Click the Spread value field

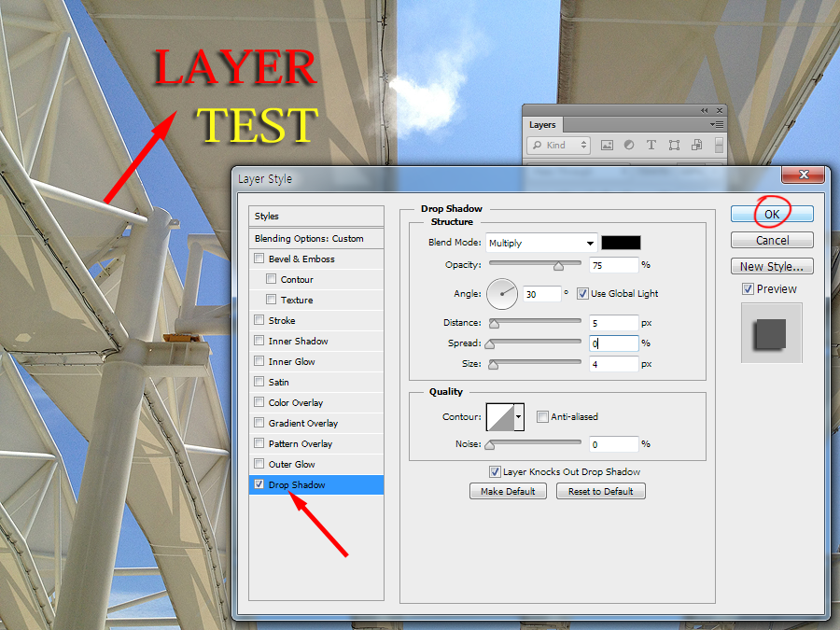click(614, 343)
